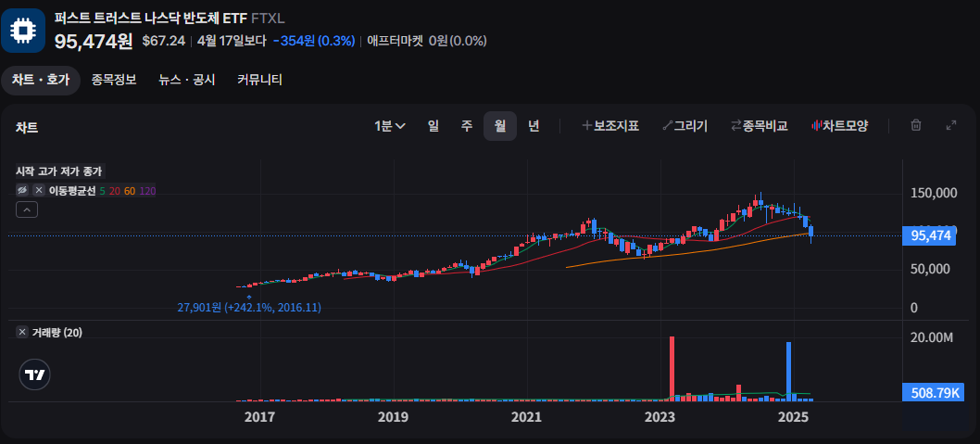This screenshot has height=444, width=980.
Task: Click the 시작 고가 저가 종가 legend
Action: [58, 171]
